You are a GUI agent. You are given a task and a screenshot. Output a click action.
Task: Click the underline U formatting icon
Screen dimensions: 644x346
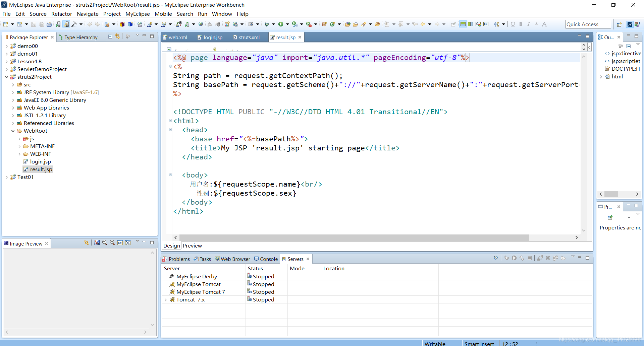click(513, 24)
